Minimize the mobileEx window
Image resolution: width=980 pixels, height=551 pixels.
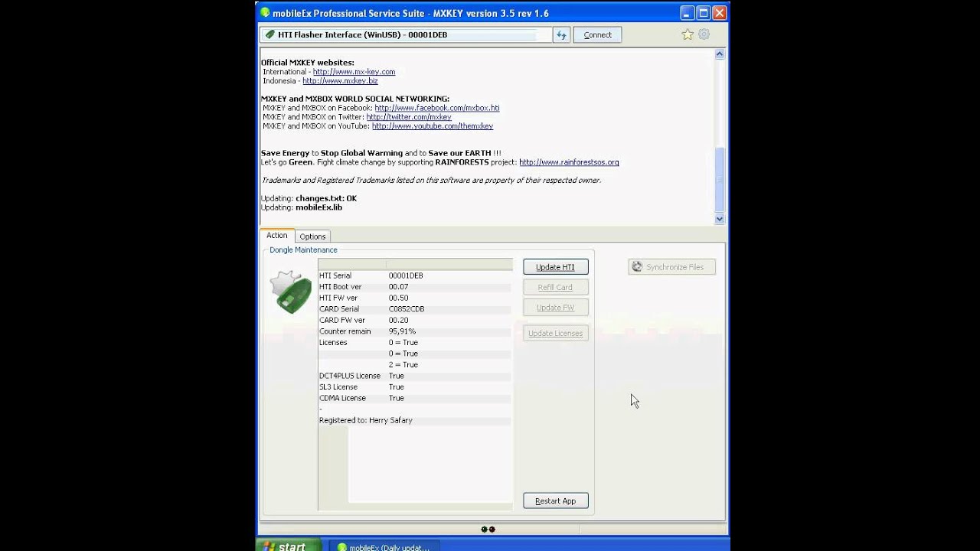pyautogui.click(x=687, y=13)
